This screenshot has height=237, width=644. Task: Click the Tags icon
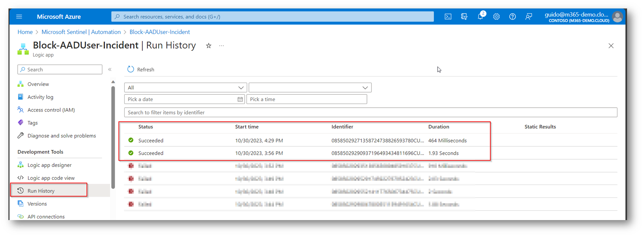(21, 123)
